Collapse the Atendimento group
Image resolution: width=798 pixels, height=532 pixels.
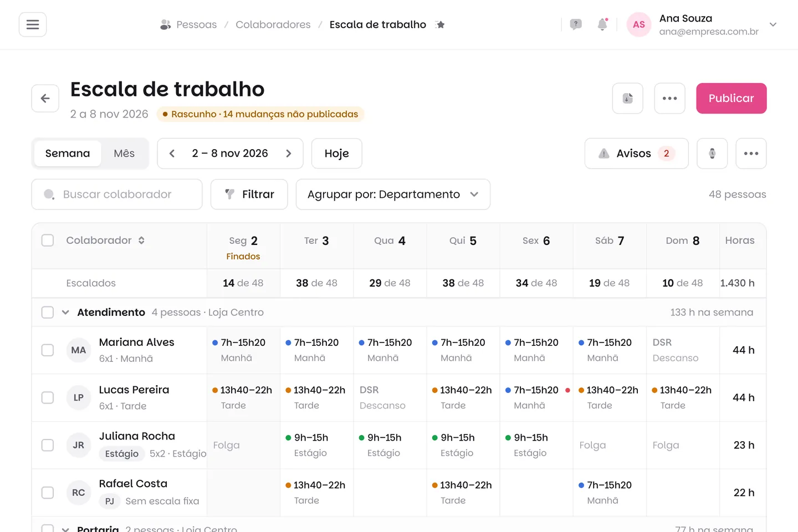tap(65, 313)
